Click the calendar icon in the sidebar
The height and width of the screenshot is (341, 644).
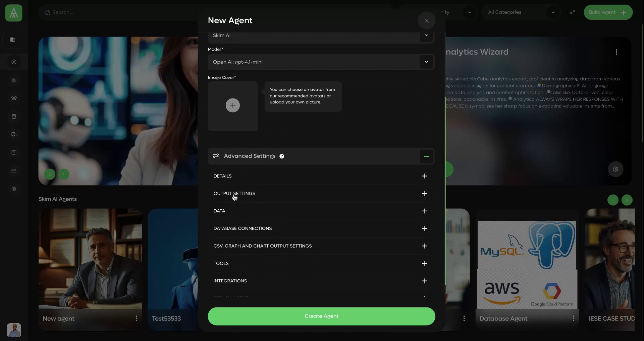coord(13,171)
